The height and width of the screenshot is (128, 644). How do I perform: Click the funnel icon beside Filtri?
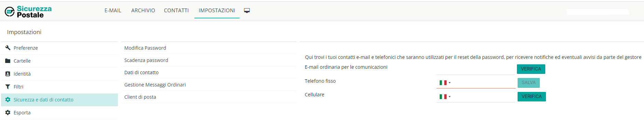click(x=8, y=87)
